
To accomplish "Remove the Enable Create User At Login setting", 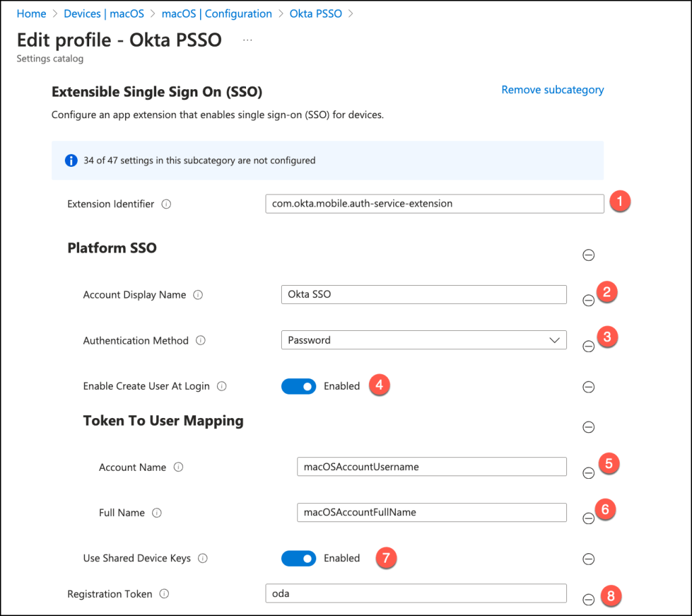I will pyautogui.click(x=589, y=387).
